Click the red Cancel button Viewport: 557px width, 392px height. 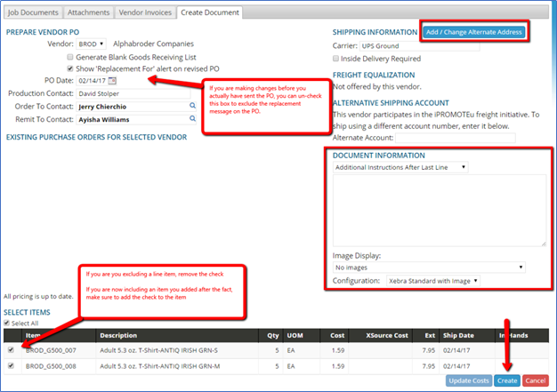tap(536, 381)
